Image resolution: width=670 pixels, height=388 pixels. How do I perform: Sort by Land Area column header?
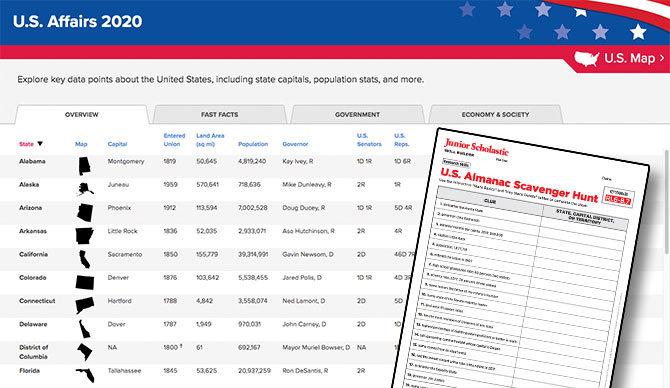coord(210,140)
